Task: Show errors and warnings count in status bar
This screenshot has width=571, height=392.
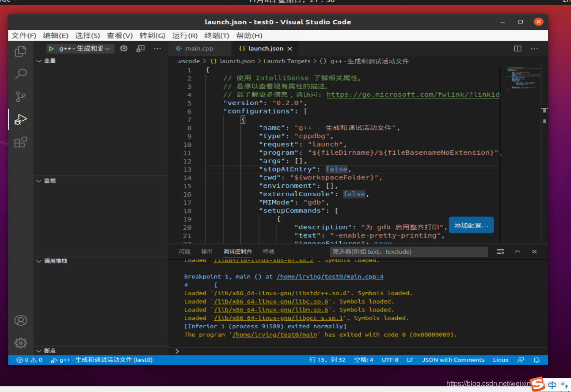Action: pos(29,360)
